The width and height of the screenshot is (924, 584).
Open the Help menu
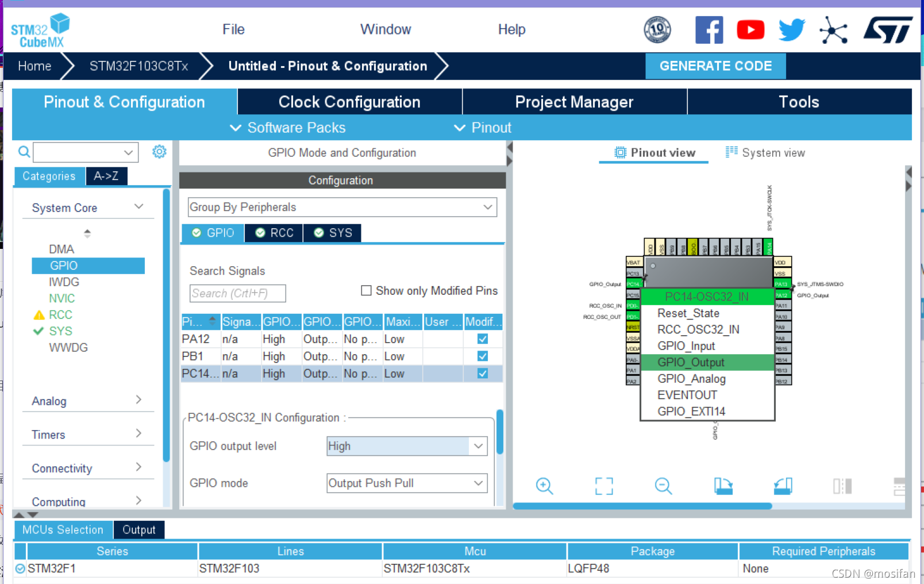coord(511,29)
